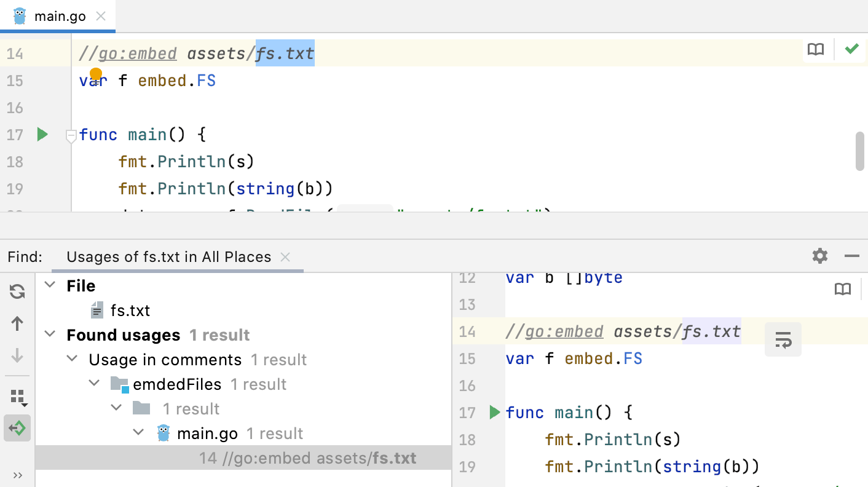Screen dimensions: 868x487
Task: Open Find tool window settings gear
Action: tap(819, 256)
